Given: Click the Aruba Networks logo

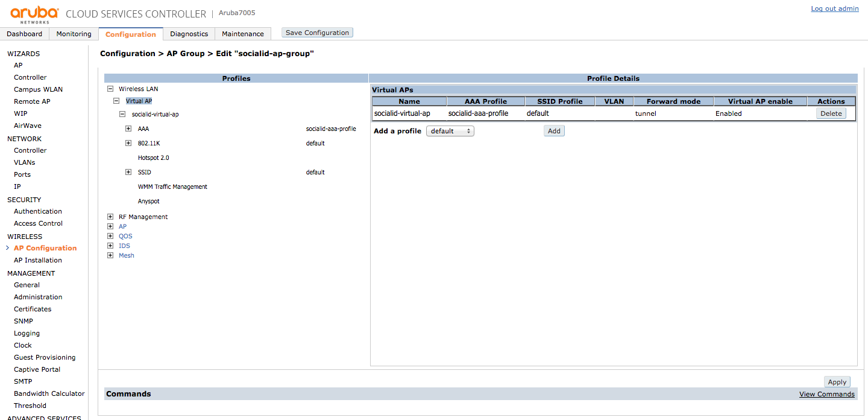Looking at the screenshot, I should point(34,14).
